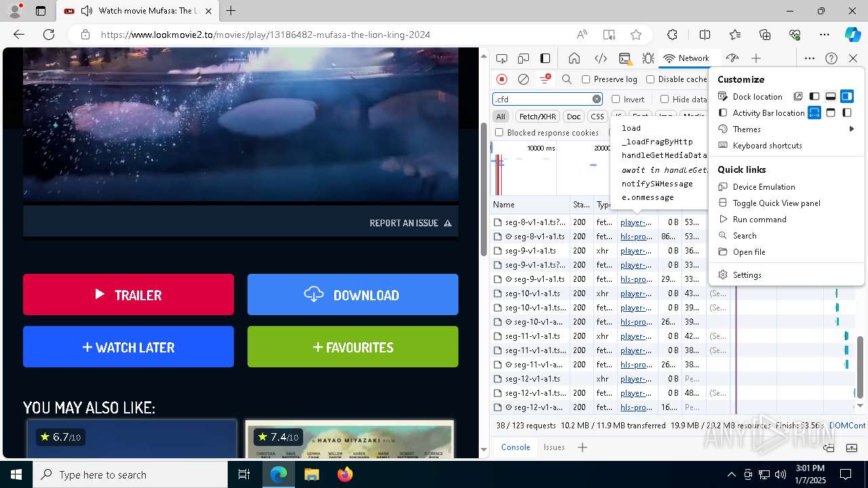The image size is (868, 488).
Task: Click the browser address bar URL
Action: tap(266, 35)
